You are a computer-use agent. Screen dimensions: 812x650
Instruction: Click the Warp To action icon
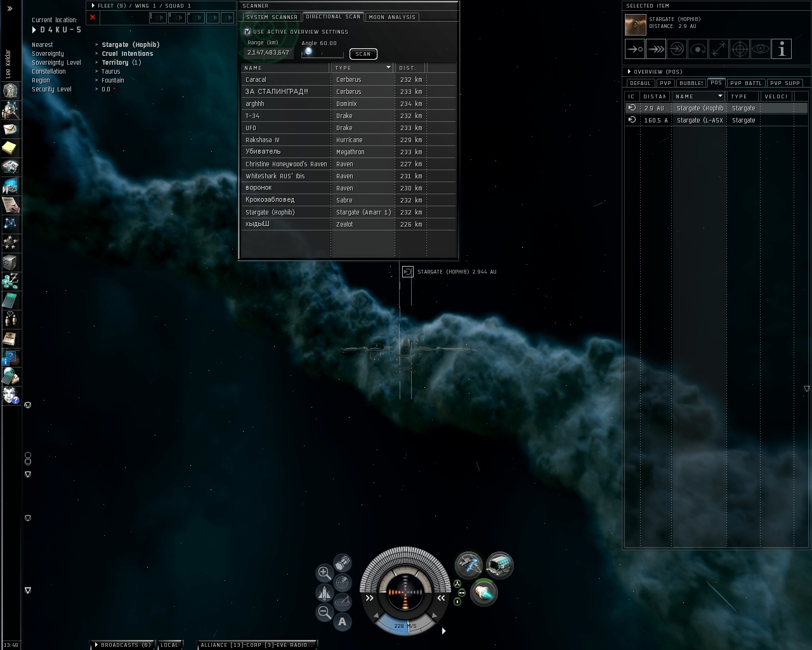(656, 49)
